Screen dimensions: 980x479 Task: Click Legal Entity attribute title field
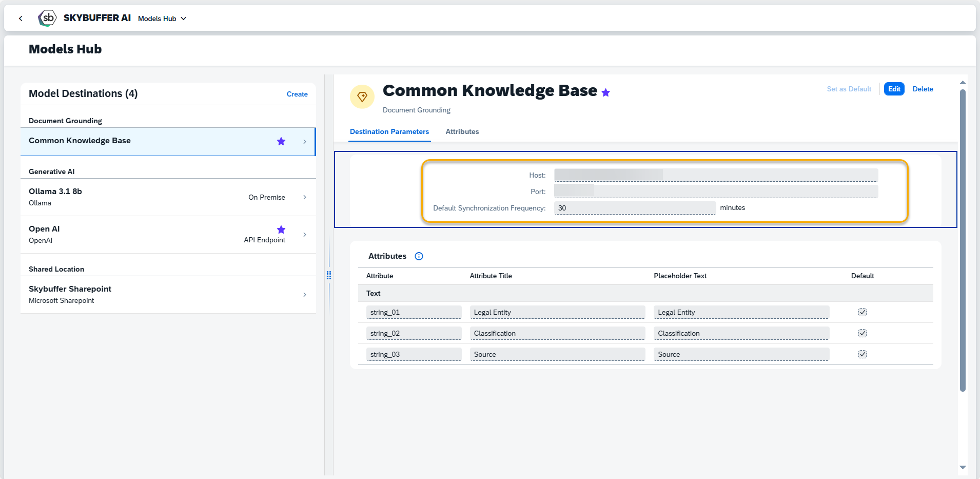tap(557, 312)
